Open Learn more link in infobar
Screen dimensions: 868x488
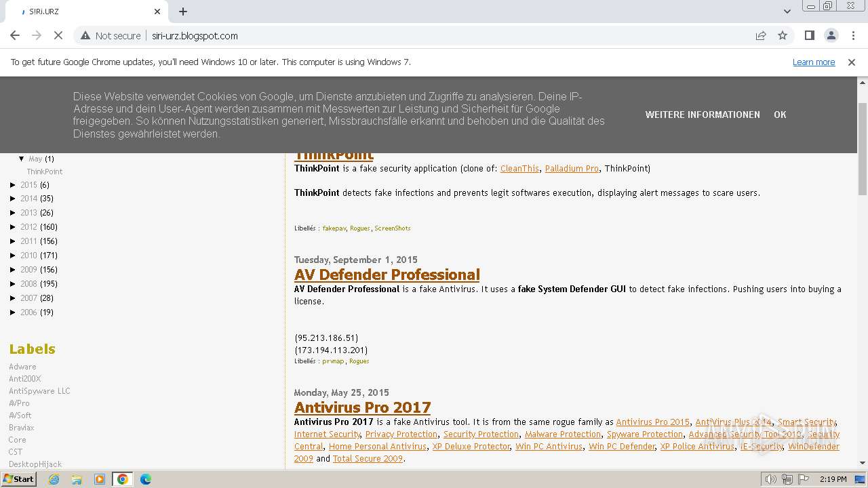[x=814, y=62]
